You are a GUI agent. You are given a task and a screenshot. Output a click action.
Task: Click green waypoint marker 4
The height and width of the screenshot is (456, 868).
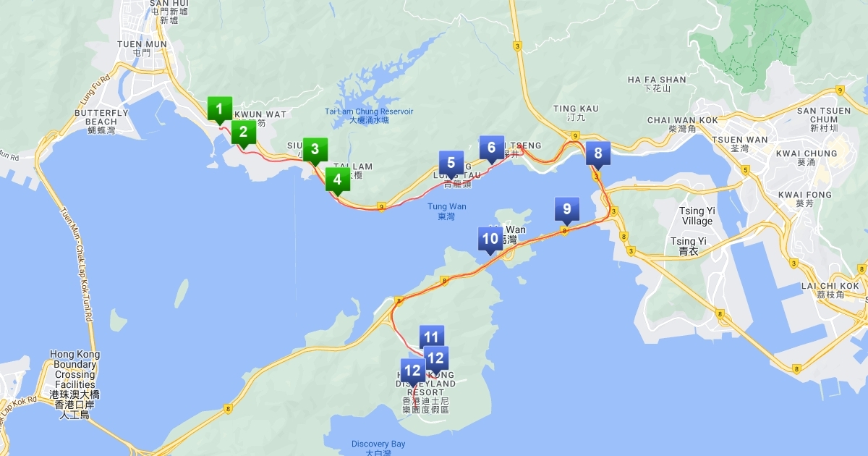click(337, 180)
